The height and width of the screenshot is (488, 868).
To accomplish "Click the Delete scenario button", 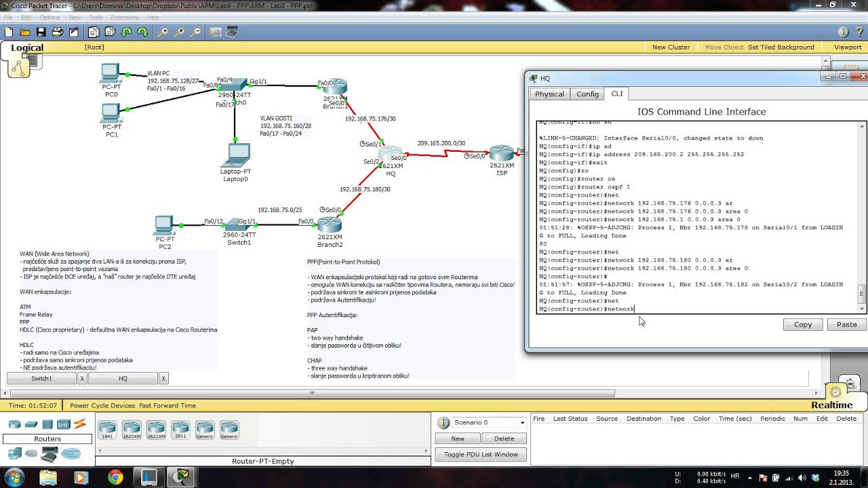I will tap(504, 439).
